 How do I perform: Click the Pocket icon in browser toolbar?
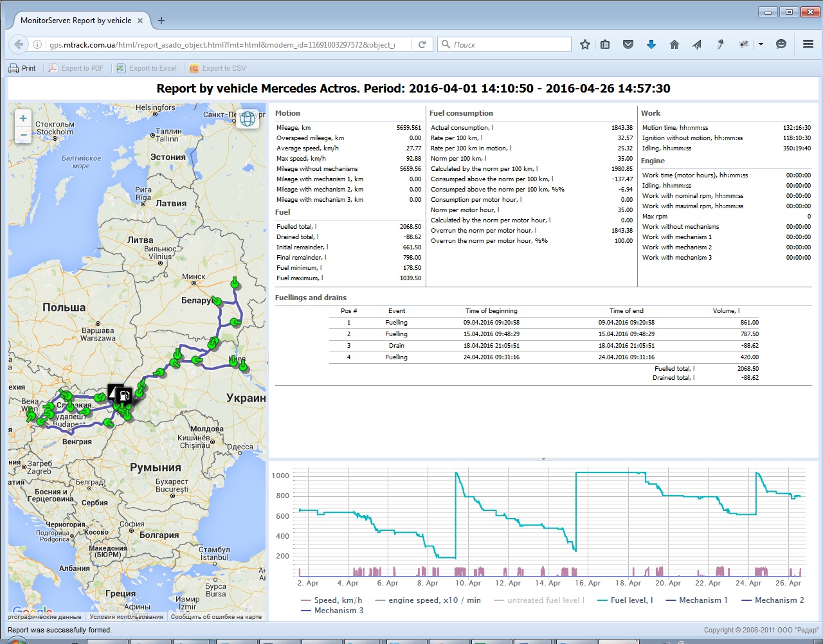pyautogui.click(x=628, y=44)
